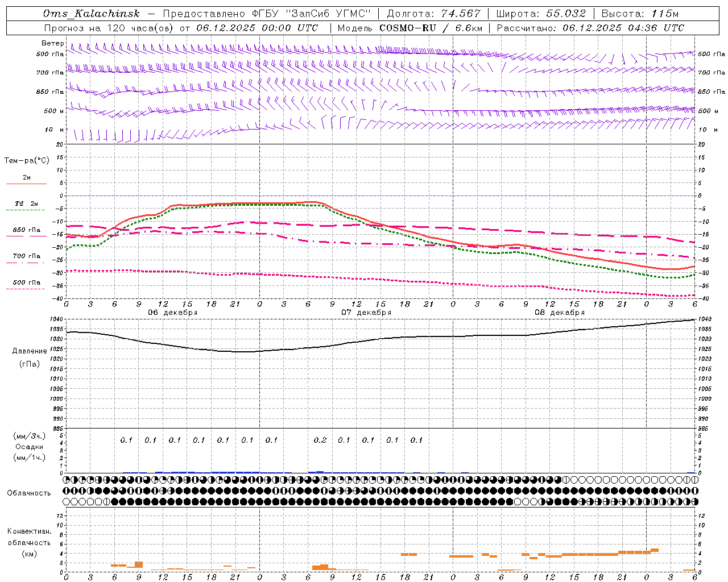Click the Тем-ра(°C) temperature panel label
Image resolution: width=728 pixels, height=582 pixels.
(26, 161)
